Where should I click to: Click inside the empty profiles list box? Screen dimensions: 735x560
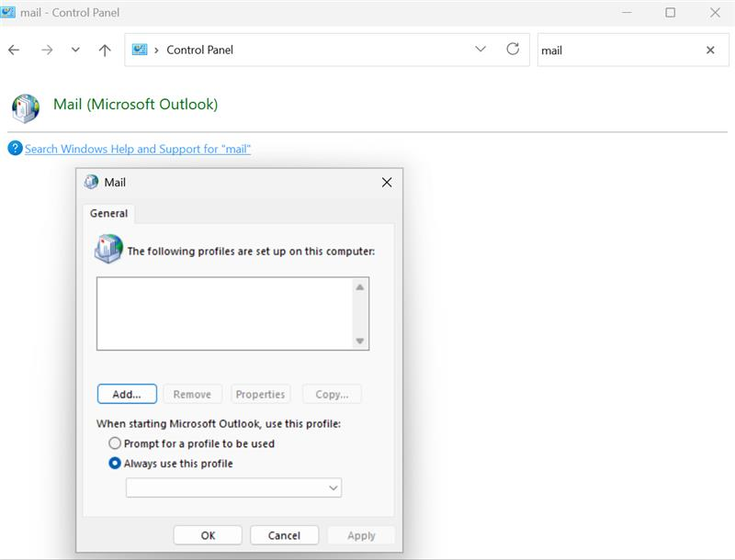[224, 314]
